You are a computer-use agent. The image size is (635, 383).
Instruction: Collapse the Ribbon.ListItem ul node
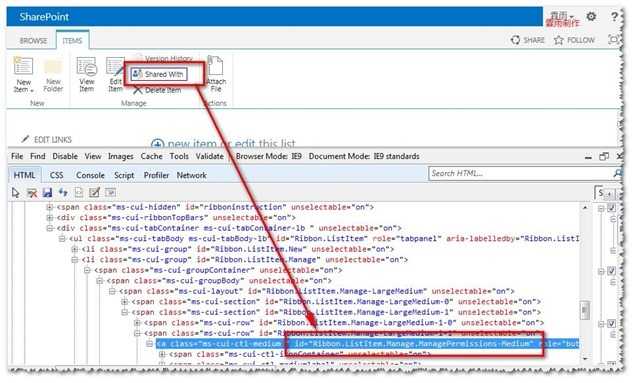pos(62,239)
